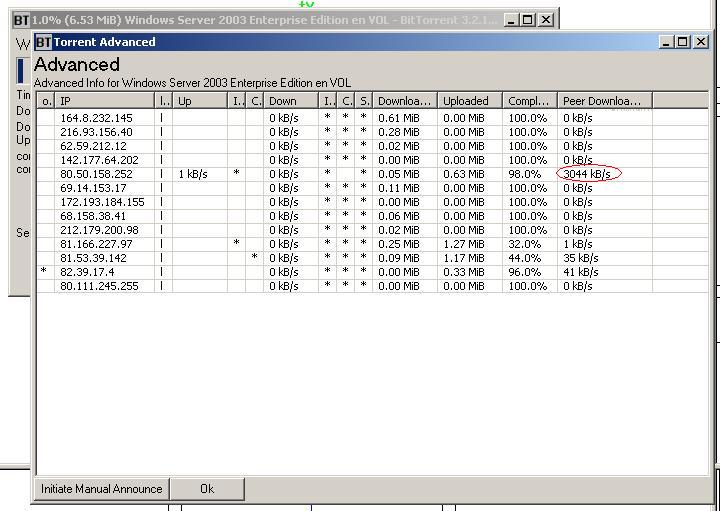Click Initiate Manual Announce button
This screenshot has width=720, height=511.
tap(101, 489)
